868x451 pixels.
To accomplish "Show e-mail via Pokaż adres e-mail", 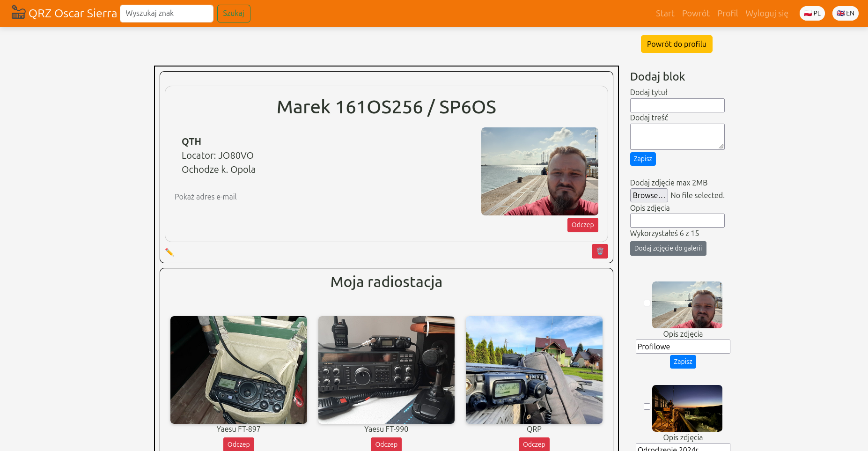I will click(206, 197).
